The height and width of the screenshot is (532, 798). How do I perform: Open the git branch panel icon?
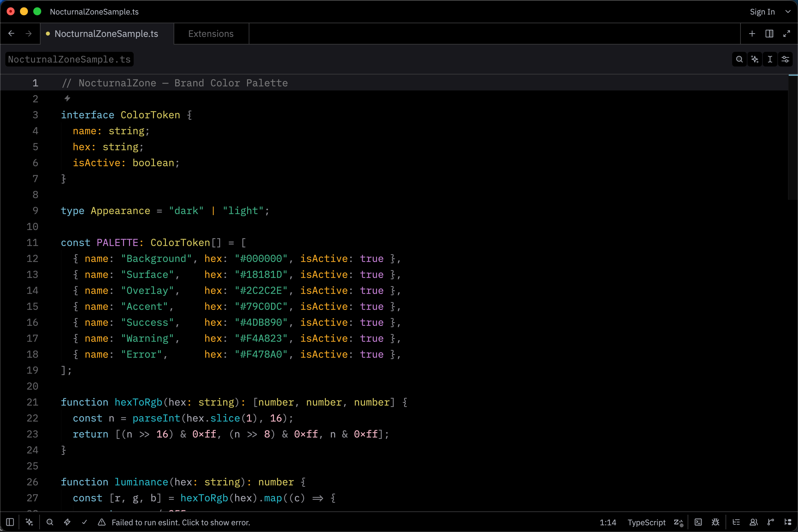point(771,522)
